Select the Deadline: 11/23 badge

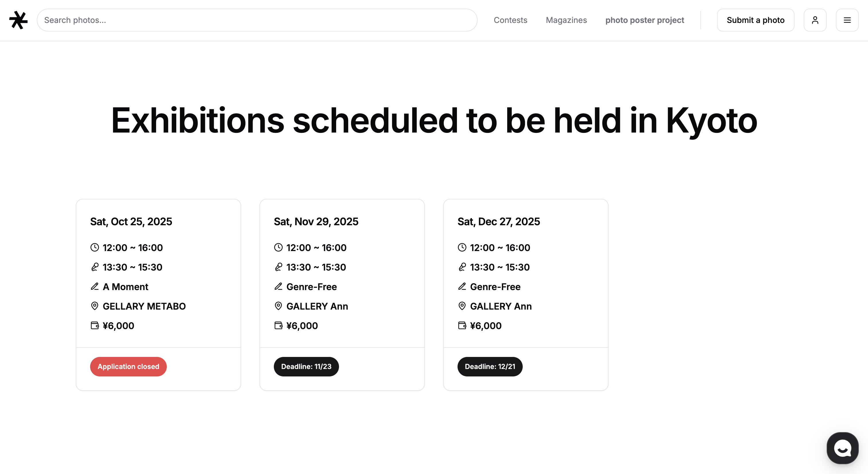[306, 366]
